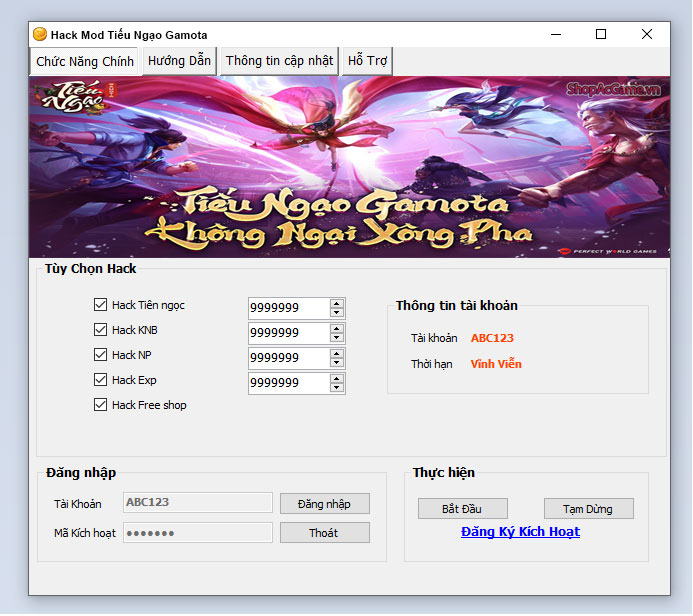Click the Tạm Dừng button
This screenshot has height=616, width=693.
tap(589, 509)
